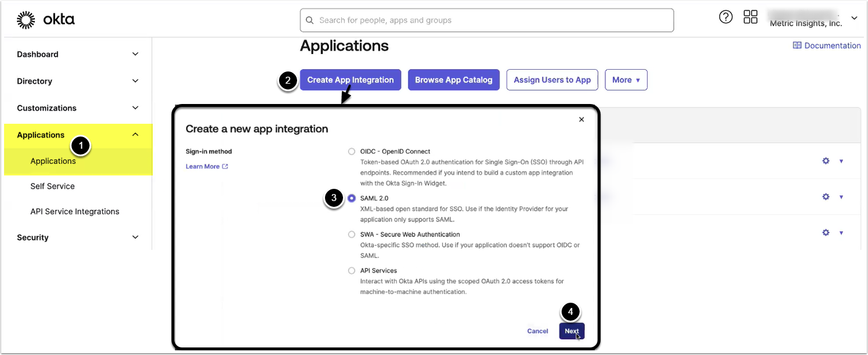Image resolution: width=868 pixels, height=355 pixels.
Task: Click the Okta logo
Action: 46,20
